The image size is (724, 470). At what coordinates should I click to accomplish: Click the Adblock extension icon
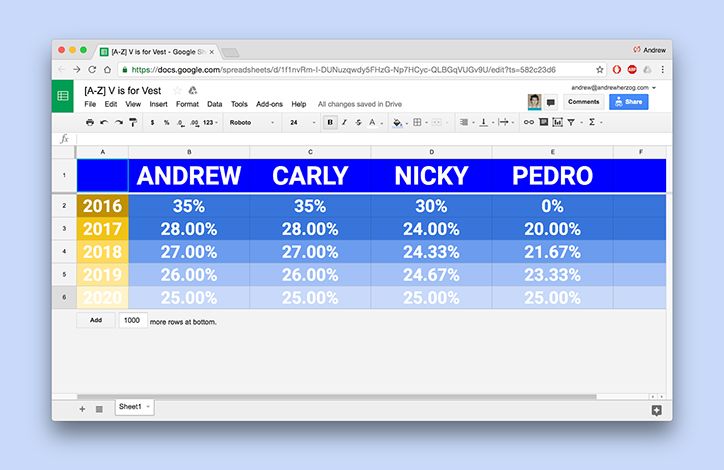tap(632, 70)
